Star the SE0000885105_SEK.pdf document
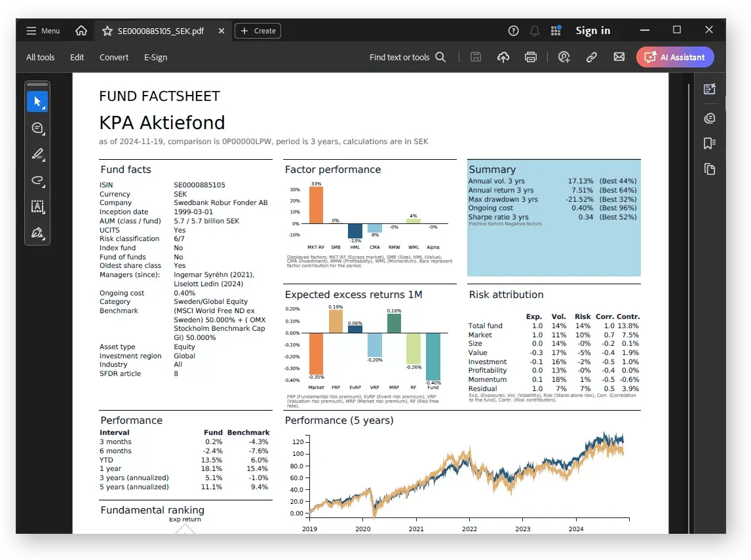 [107, 31]
